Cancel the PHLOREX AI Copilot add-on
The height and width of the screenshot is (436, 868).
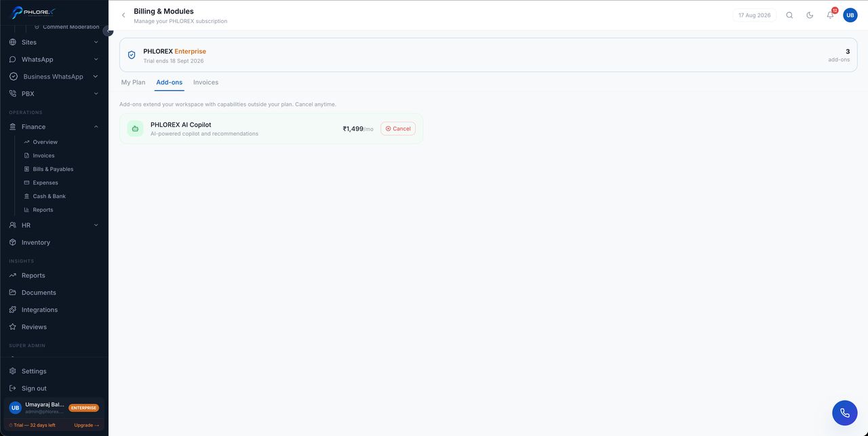[x=398, y=128]
